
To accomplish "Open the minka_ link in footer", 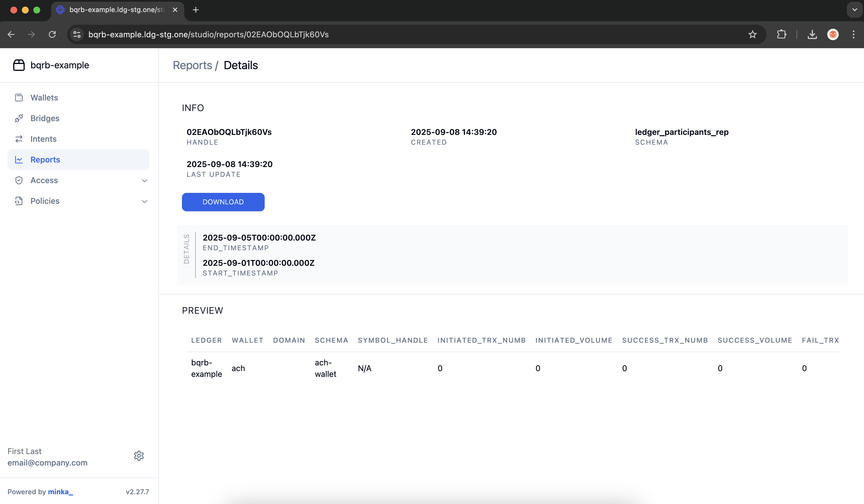I will [x=60, y=492].
